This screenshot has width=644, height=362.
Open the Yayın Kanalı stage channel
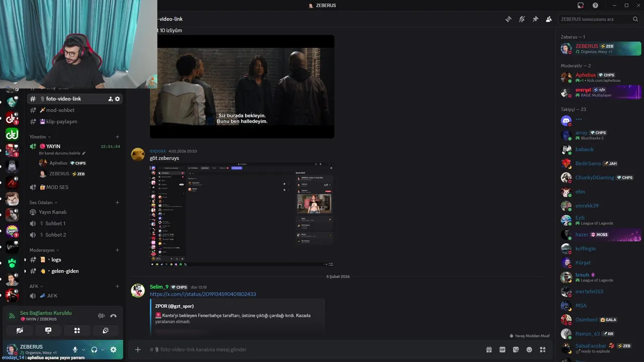tap(74, 212)
